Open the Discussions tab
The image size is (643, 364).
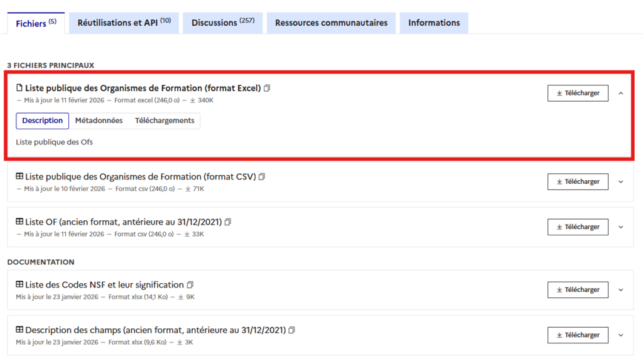click(x=222, y=23)
